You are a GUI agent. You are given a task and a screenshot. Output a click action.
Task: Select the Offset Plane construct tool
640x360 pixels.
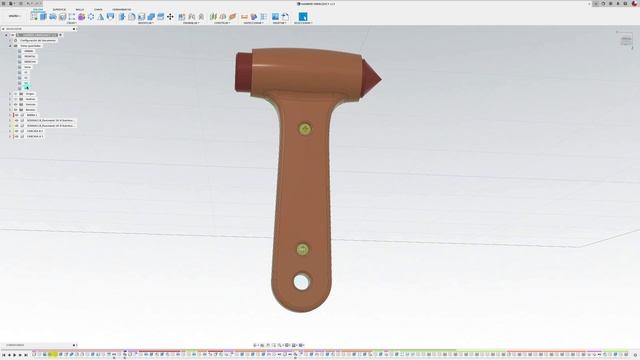213,17
